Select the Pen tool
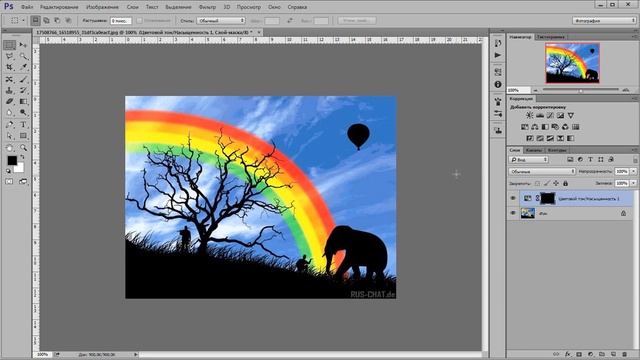This screenshot has width=640, height=360. point(9,124)
